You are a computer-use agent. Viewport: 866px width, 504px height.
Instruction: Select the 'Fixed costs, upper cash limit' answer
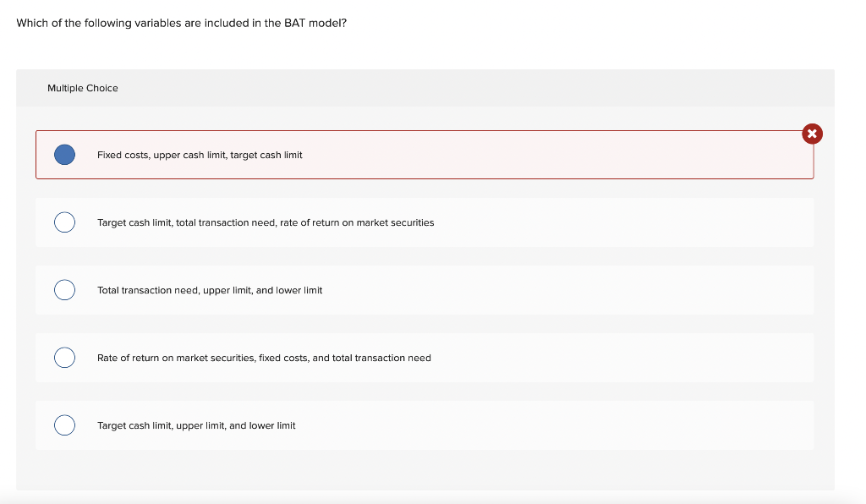[423, 155]
